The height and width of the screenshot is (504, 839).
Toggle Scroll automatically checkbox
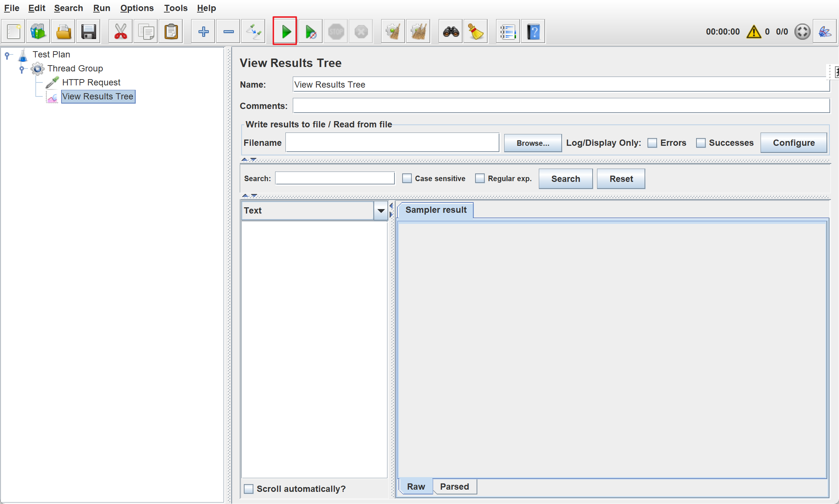tap(249, 489)
